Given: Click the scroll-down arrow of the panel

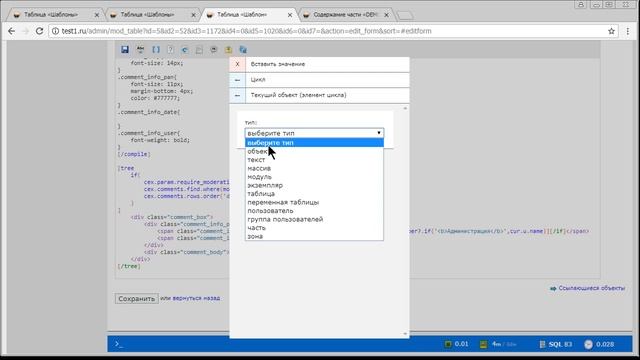Looking at the screenshot, I should click(405, 333).
